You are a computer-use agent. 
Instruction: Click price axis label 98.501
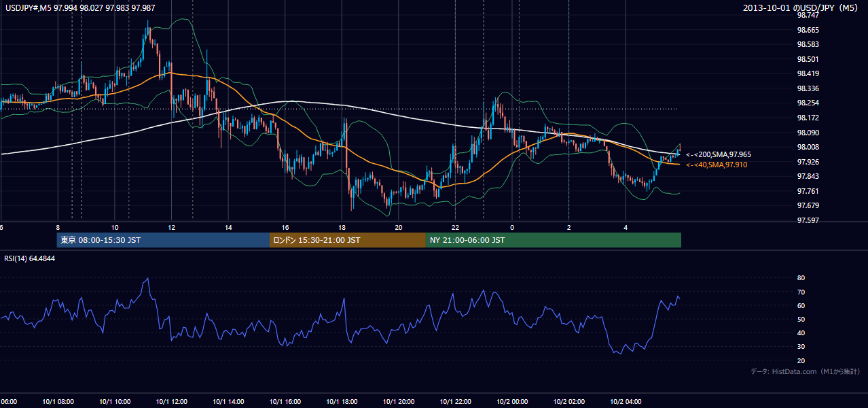[x=808, y=59]
